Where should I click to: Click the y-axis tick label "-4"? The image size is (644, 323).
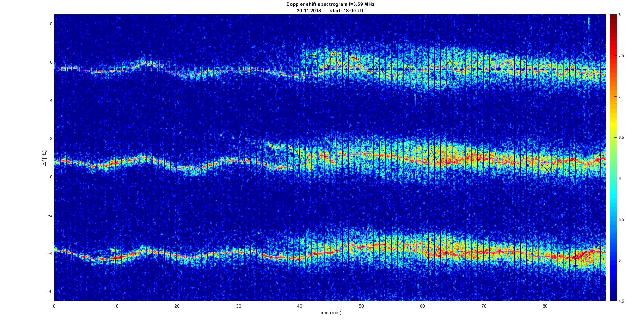(50, 253)
